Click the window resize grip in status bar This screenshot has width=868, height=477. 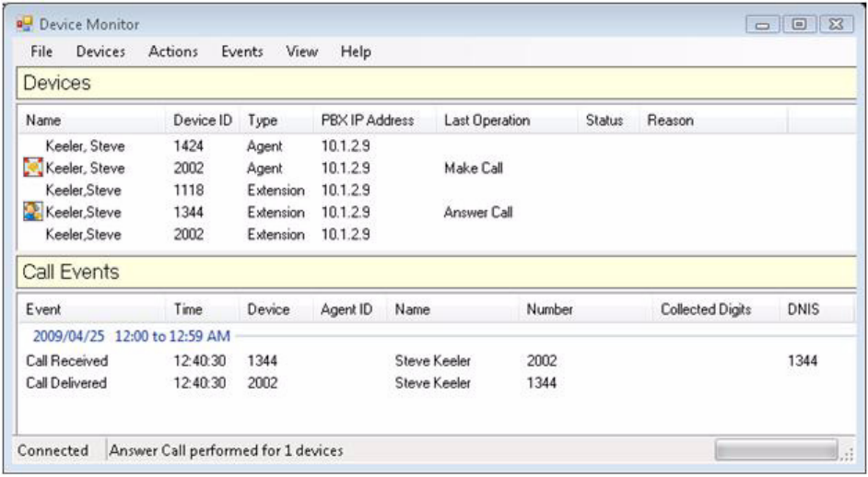coord(848,454)
